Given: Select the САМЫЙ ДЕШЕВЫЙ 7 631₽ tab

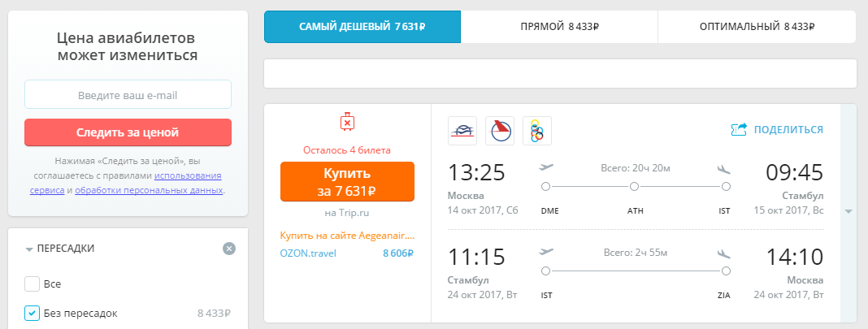Looking at the screenshot, I should (x=362, y=27).
